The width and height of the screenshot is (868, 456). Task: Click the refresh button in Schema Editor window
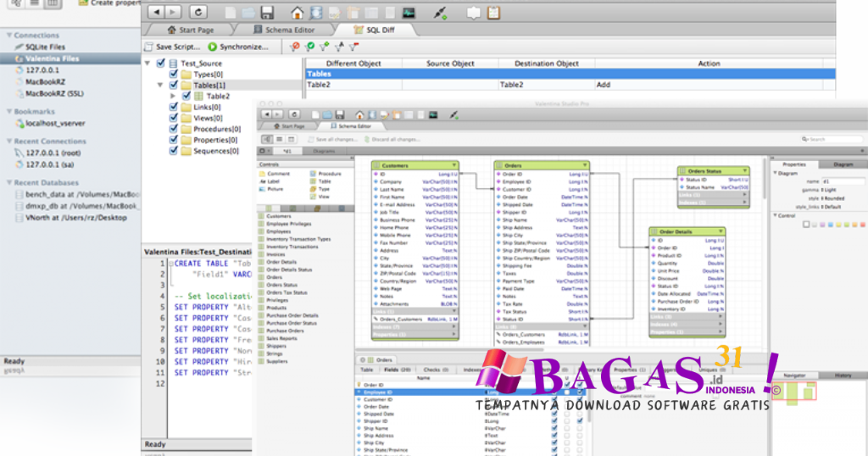click(294, 114)
